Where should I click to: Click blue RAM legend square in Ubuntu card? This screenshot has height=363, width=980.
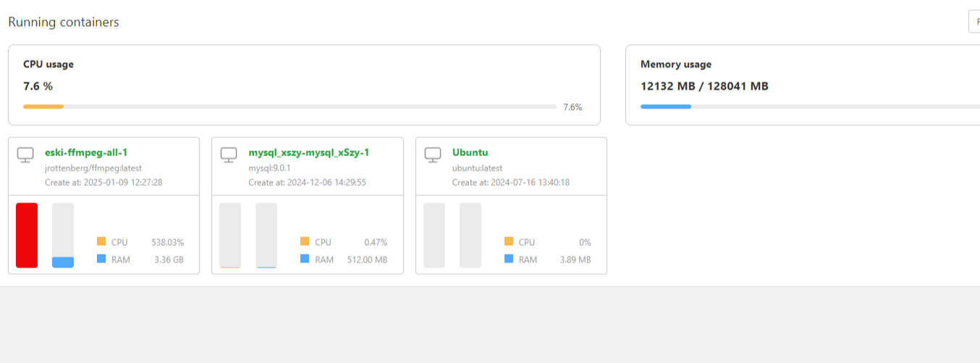tap(509, 259)
